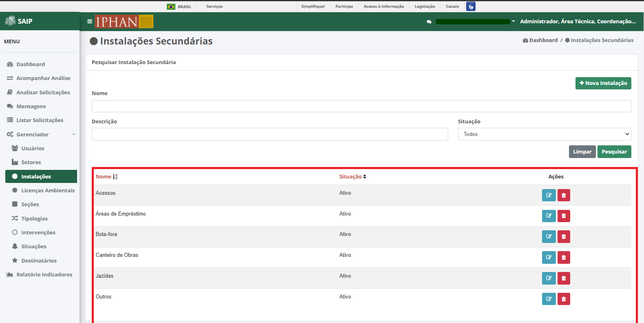This screenshot has width=644, height=323.
Task: Open Serviços link in government bar
Action: pyautogui.click(x=215, y=7)
